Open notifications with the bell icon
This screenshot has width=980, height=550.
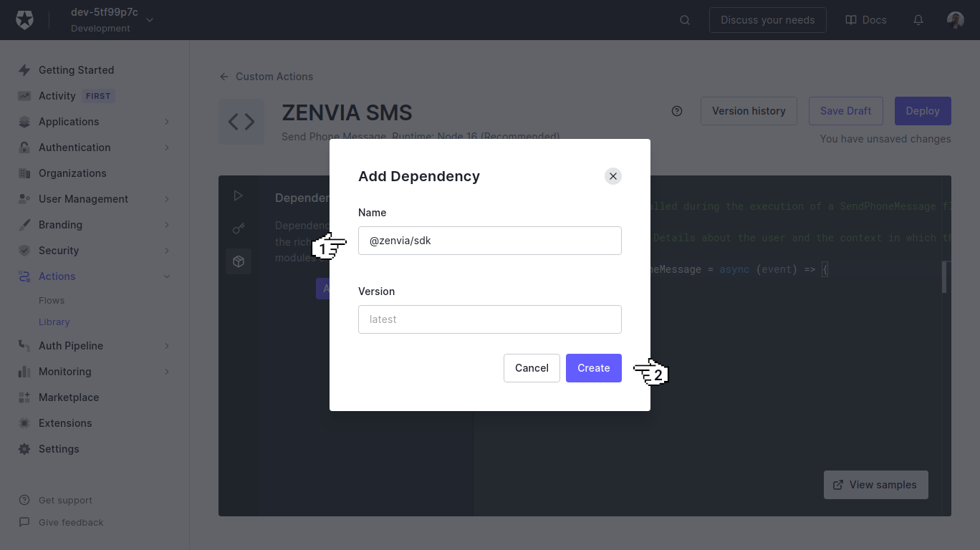click(x=918, y=20)
